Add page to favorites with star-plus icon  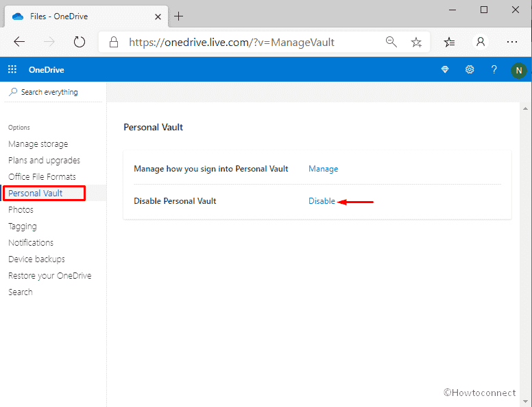click(416, 42)
